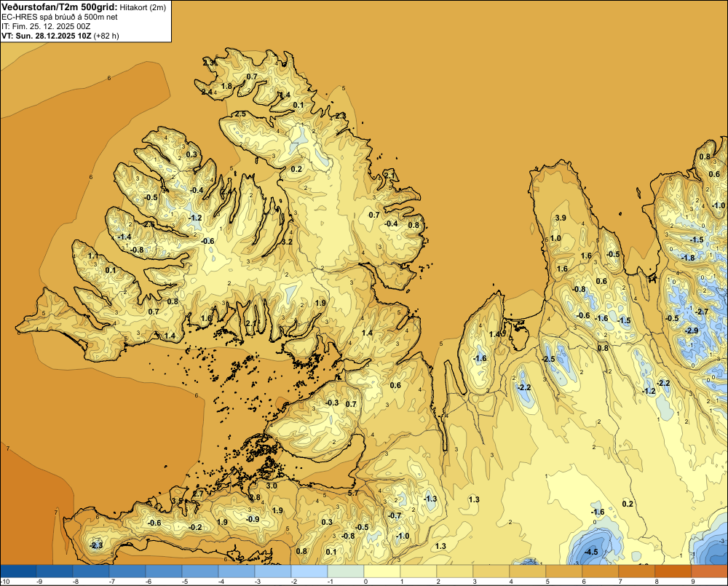Screen dimensions: 728x586
Task: Select the orange legend swatch between 6 and 7
Action: point(601,571)
